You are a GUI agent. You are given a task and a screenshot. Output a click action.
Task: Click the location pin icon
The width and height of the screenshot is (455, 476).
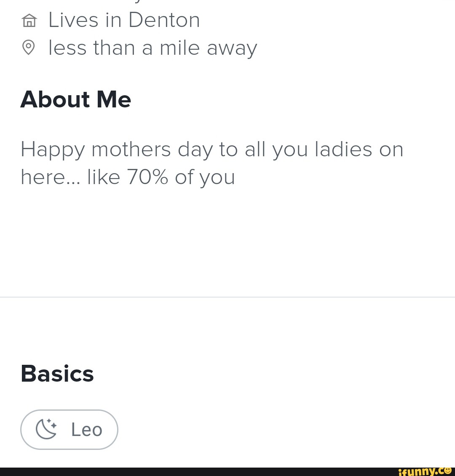pyautogui.click(x=28, y=47)
